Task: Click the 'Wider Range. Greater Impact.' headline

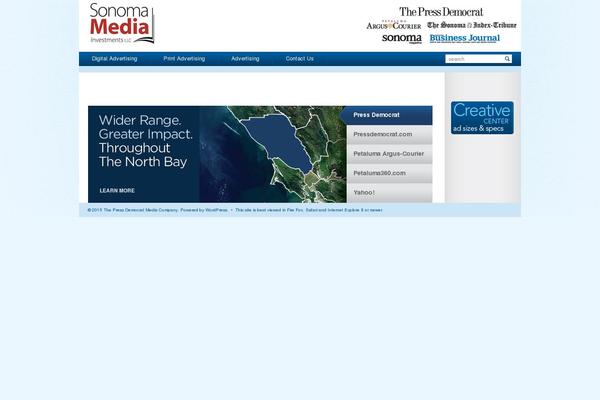Action: point(145,141)
